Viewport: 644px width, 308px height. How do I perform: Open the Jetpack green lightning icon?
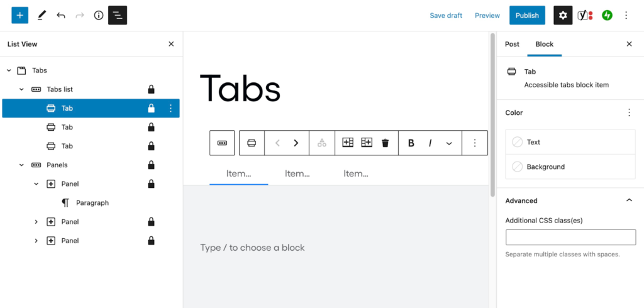pos(607,16)
